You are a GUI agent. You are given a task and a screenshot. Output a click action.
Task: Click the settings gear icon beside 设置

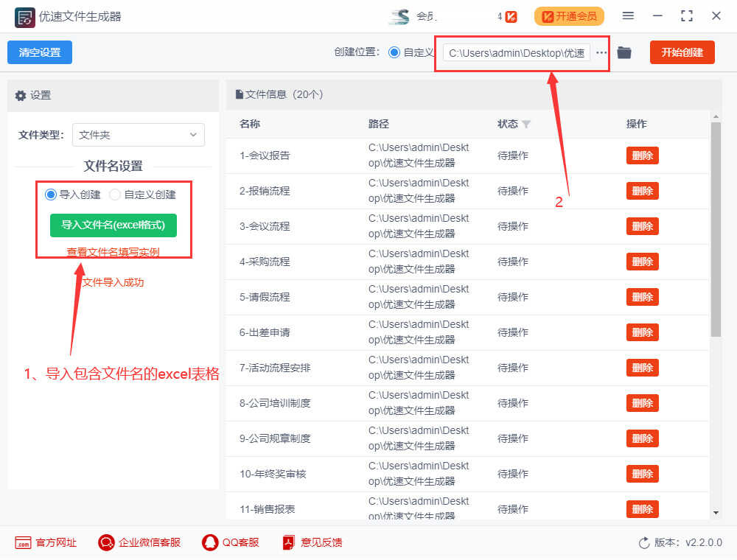click(x=20, y=95)
